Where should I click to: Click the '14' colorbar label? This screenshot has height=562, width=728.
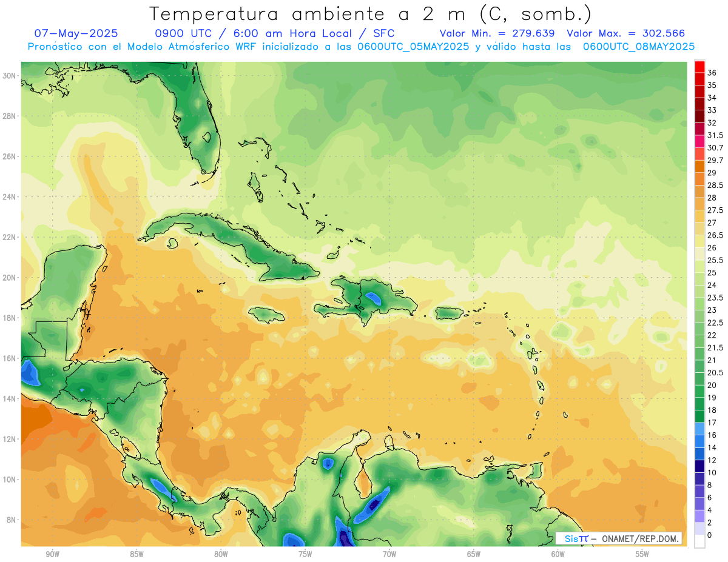click(x=712, y=447)
